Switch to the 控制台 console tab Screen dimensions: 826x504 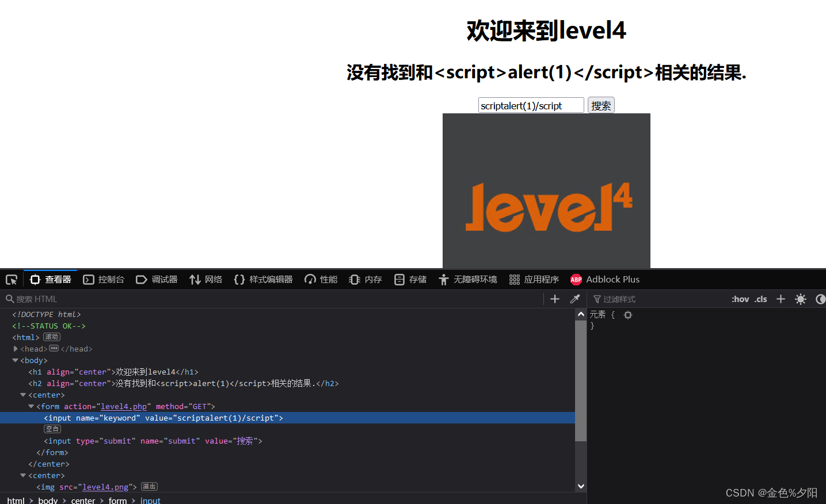pyautogui.click(x=104, y=280)
